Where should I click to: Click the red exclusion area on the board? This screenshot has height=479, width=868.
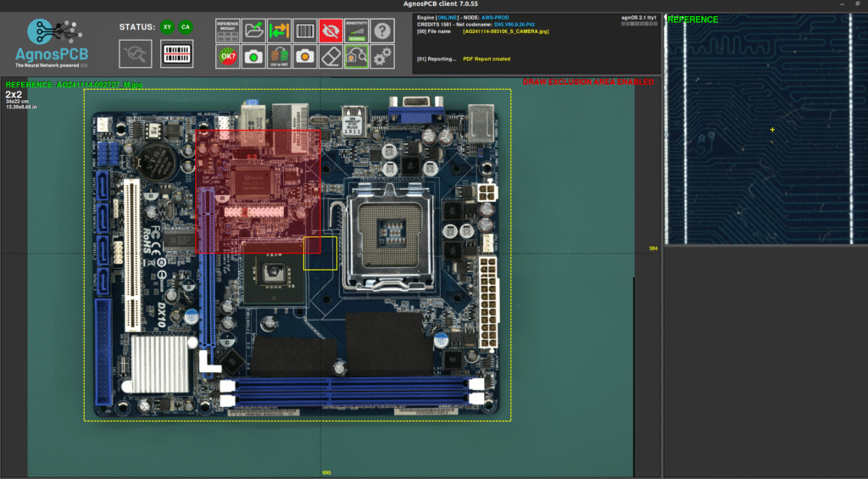(258, 191)
